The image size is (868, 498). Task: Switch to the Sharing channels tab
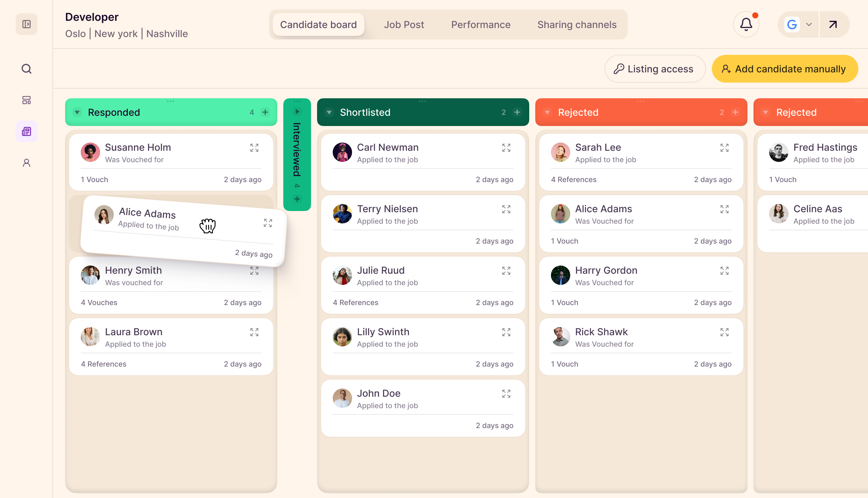[577, 25]
